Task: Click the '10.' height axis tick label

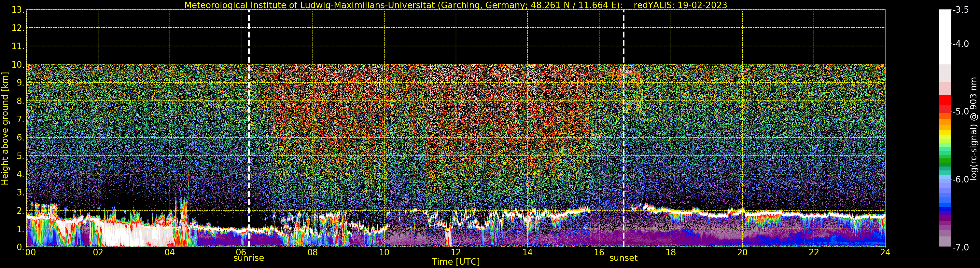Action: click(18, 65)
